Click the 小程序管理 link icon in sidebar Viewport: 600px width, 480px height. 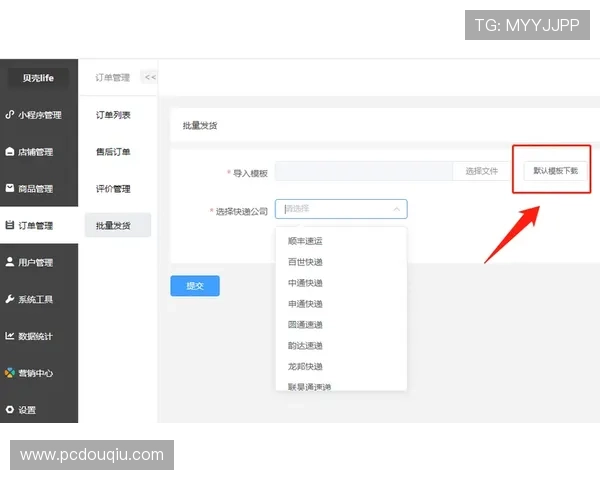[10, 115]
